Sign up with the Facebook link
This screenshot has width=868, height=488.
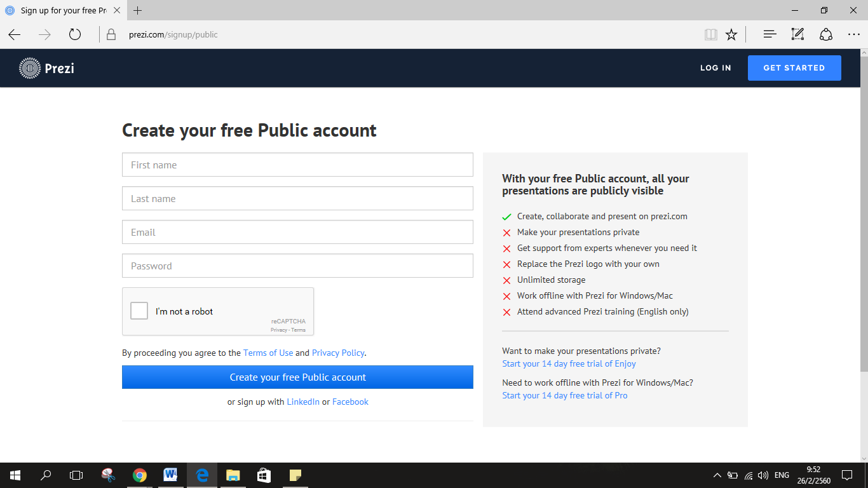tap(350, 402)
